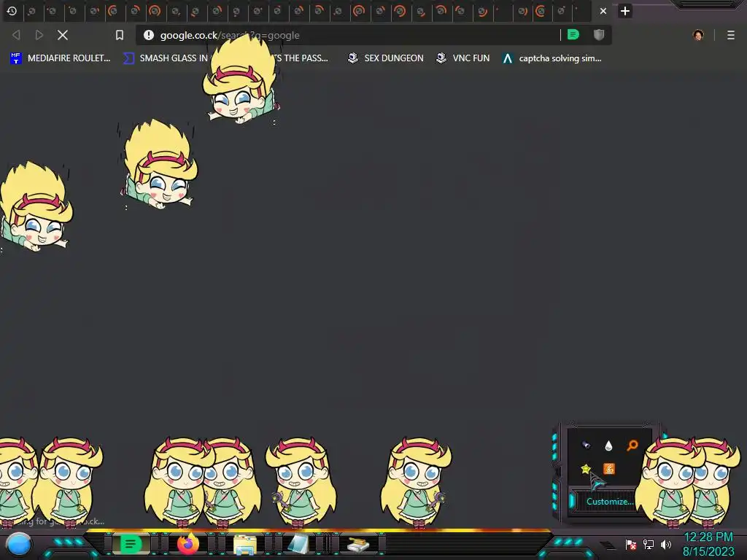Open the captcha solving sim... bookmark

[x=552, y=58]
